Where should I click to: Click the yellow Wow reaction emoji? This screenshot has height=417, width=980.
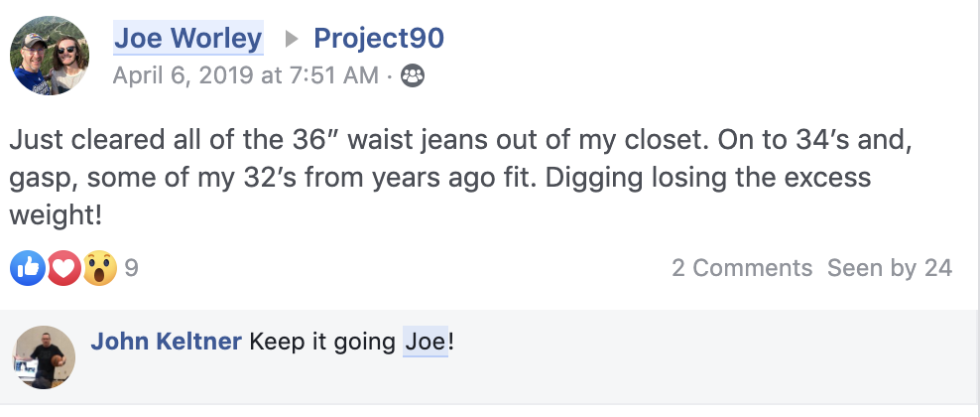coord(99,267)
